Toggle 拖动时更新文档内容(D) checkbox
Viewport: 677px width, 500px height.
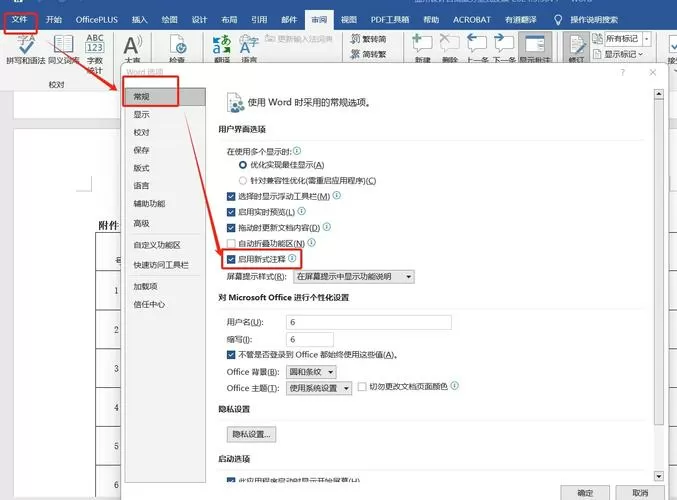pos(231,228)
